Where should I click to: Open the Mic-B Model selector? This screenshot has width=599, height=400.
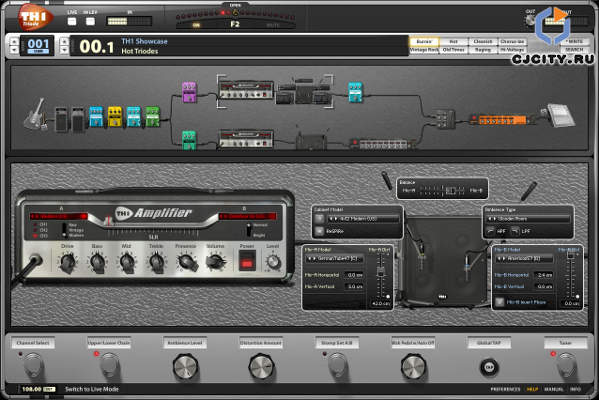click(524, 259)
